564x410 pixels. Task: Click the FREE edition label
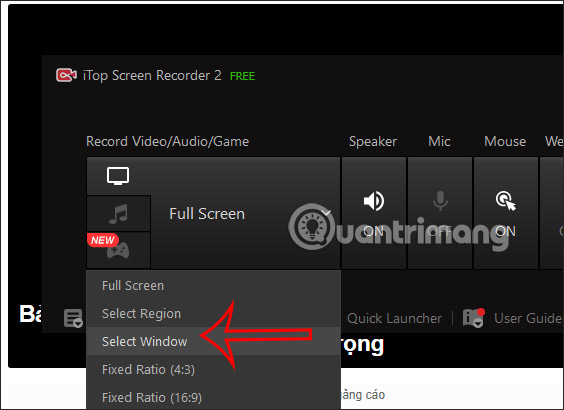242,76
